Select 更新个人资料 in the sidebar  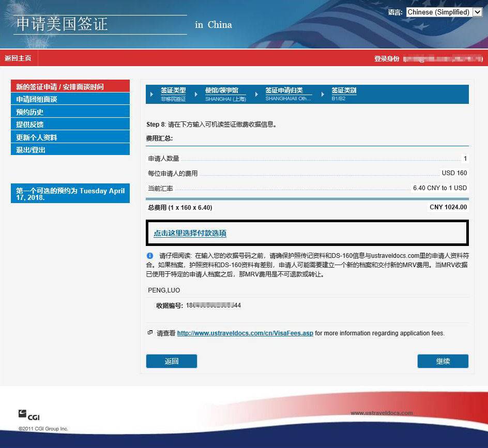pos(37,137)
